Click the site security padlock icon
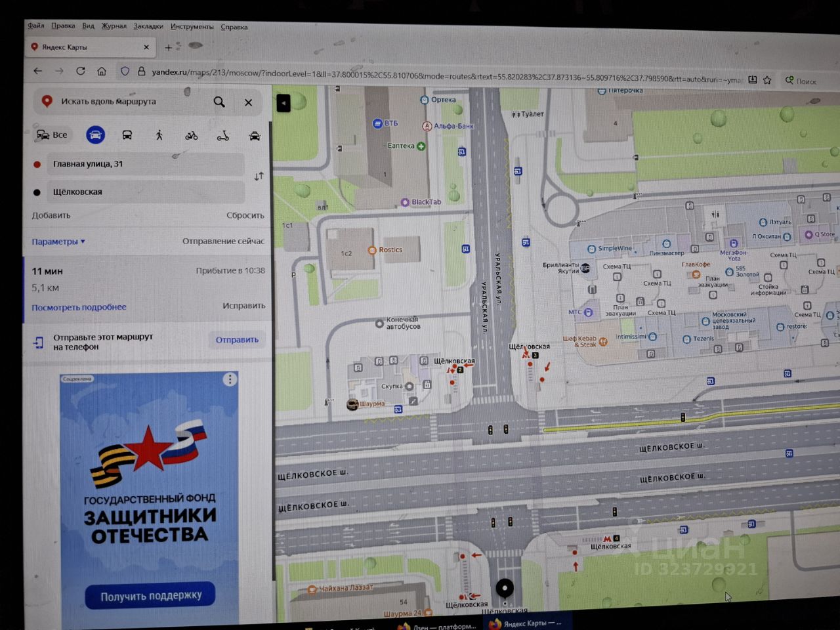 point(141,72)
